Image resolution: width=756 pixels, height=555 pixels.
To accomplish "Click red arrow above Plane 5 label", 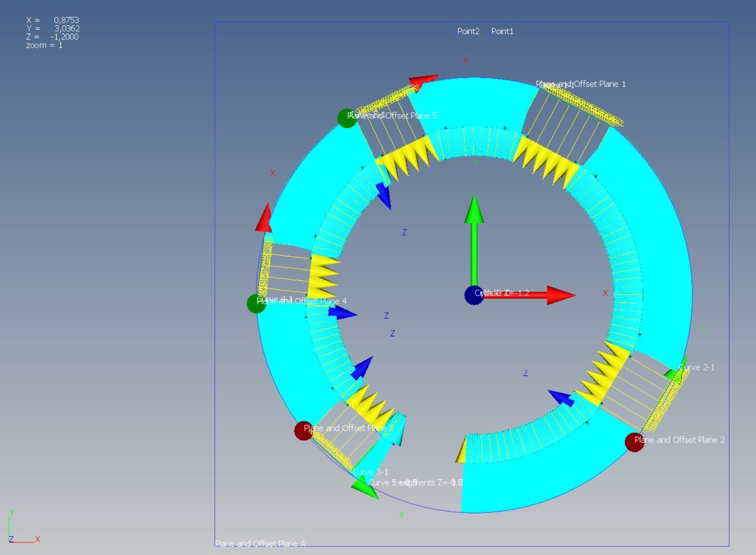I will click(423, 81).
